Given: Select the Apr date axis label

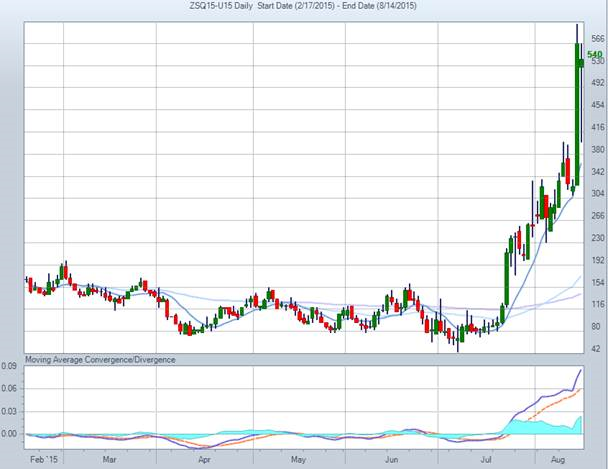Looking at the screenshot, I should [x=204, y=459].
